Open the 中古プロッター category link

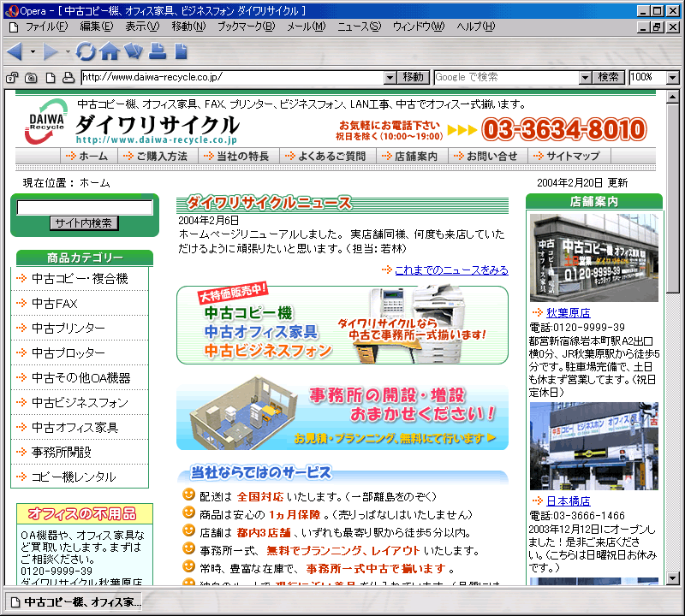tap(68, 352)
